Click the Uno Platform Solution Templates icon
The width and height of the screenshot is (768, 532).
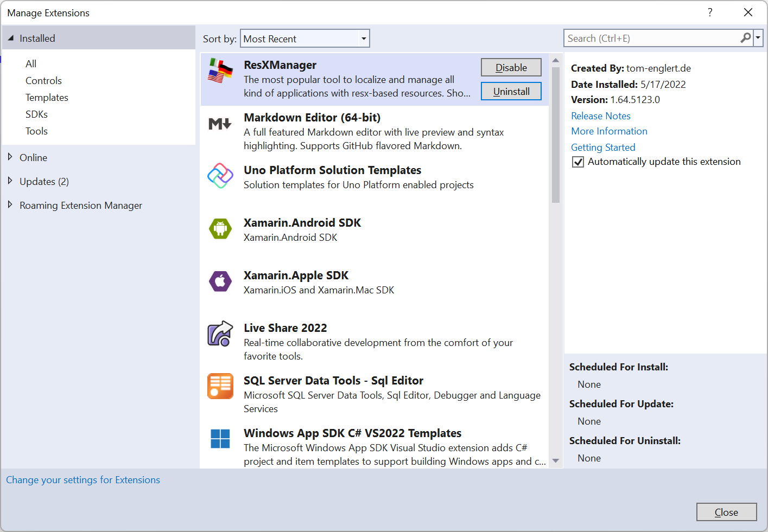(220, 176)
